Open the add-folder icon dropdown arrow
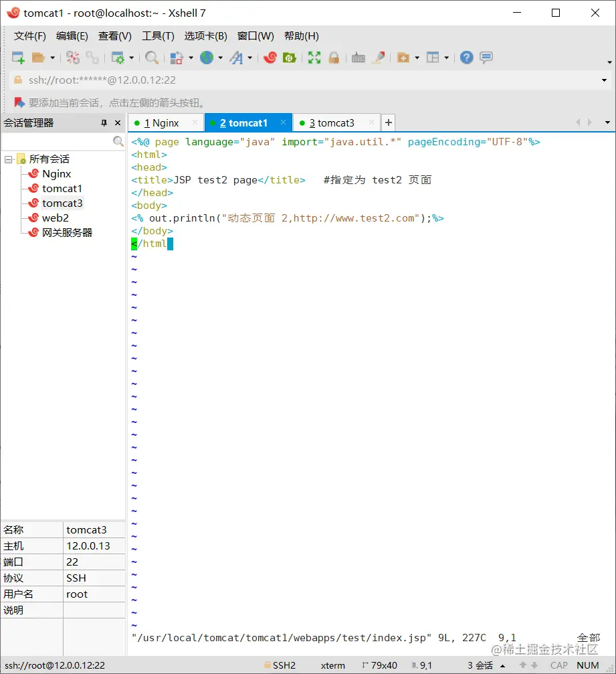 click(x=417, y=57)
